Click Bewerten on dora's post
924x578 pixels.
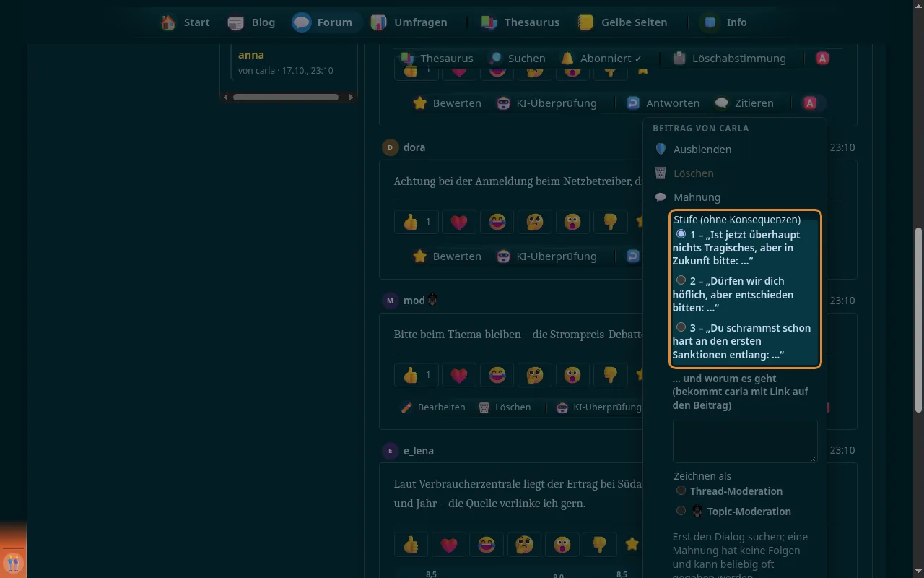click(447, 256)
